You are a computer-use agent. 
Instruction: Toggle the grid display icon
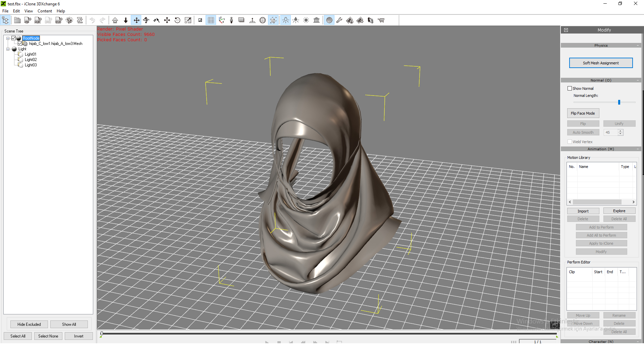coord(211,20)
